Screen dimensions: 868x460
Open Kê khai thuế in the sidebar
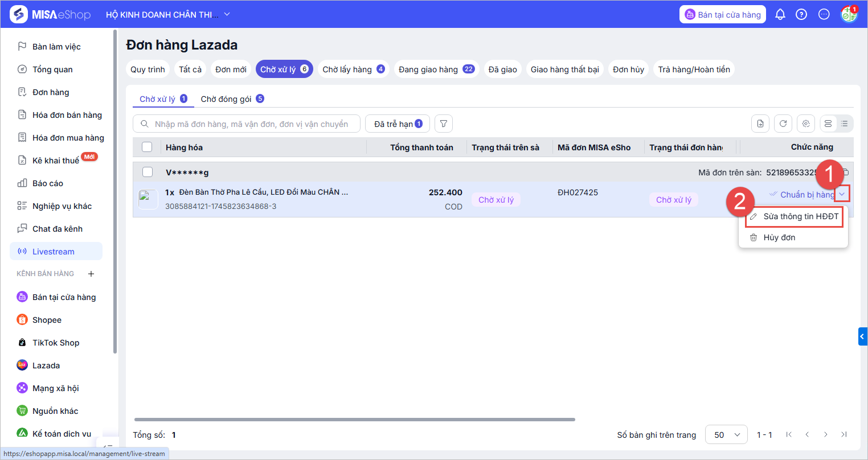(56, 161)
